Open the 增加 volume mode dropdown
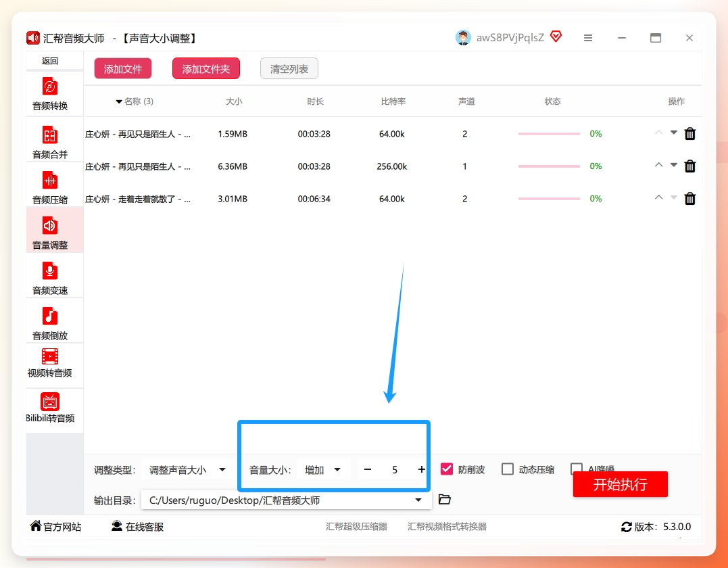This screenshot has height=568, width=728. [323, 469]
